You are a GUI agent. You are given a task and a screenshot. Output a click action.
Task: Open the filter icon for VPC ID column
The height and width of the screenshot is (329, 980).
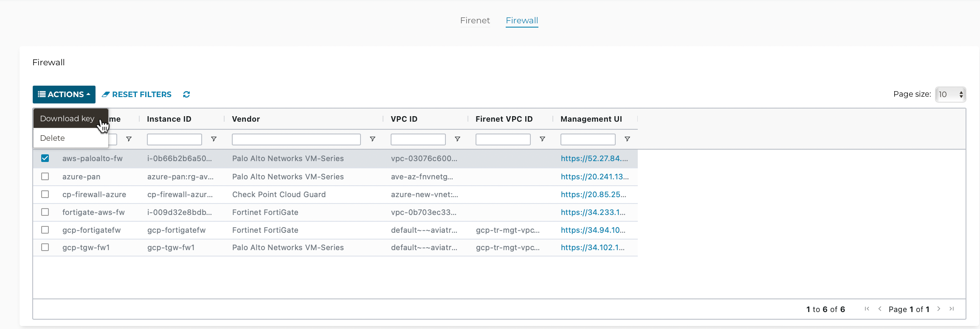tap(457, 139)
